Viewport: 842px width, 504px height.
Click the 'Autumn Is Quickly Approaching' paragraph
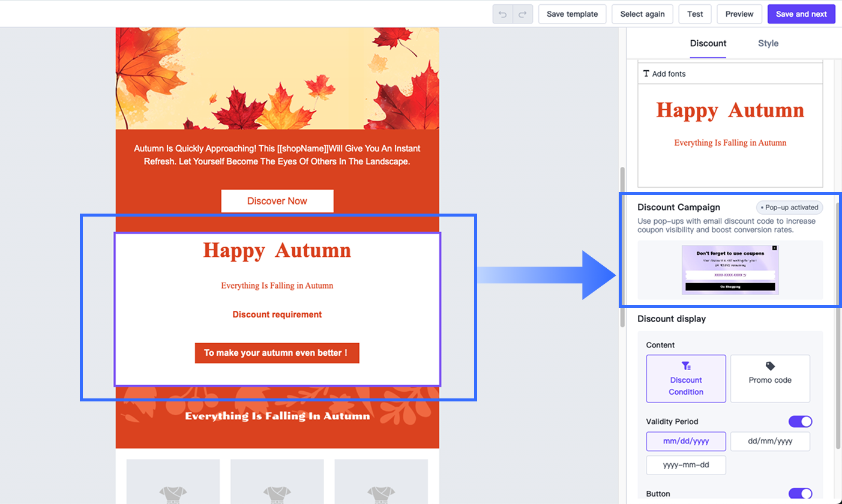277,155
